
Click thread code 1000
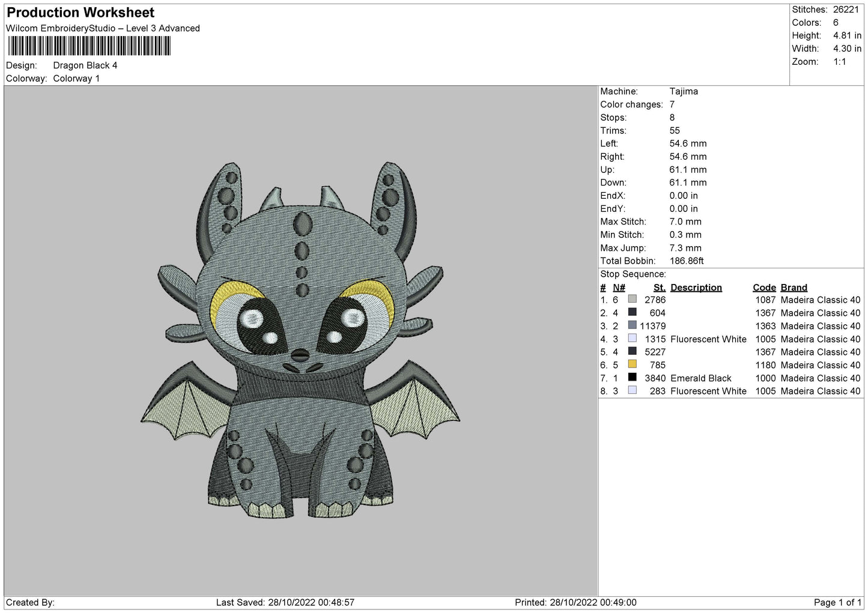(765, 378)
